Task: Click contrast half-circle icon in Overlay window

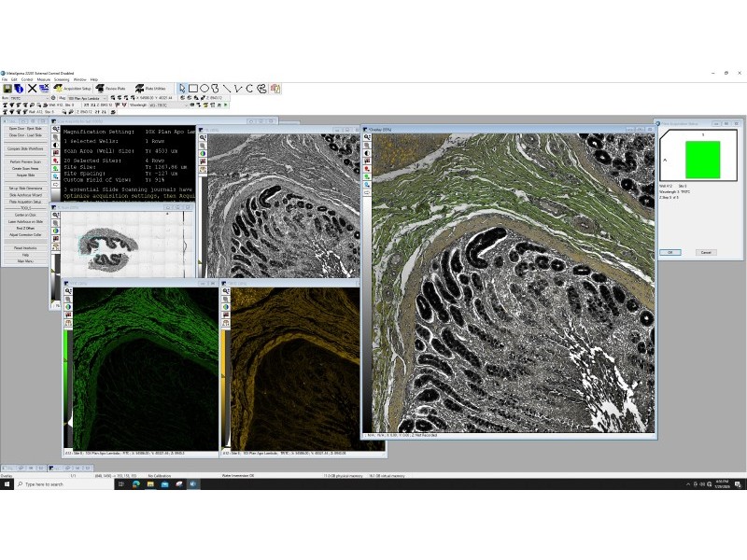Action: point(367,153)
